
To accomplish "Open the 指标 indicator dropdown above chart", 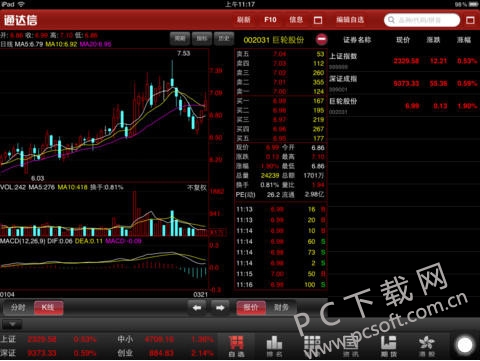I will click(x=202, y=39).
